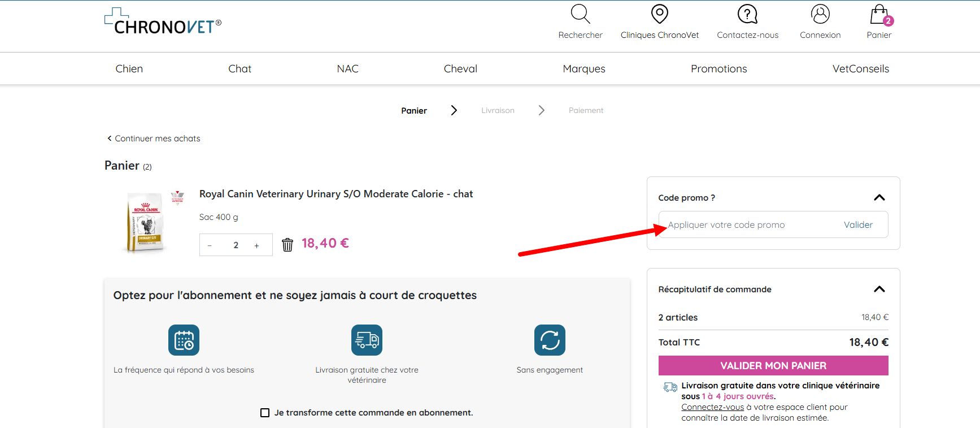This screenshot has width=980, height=428.
Task: Click the arrow between Panier and Livraison
Action: click(x=454, y=110)
